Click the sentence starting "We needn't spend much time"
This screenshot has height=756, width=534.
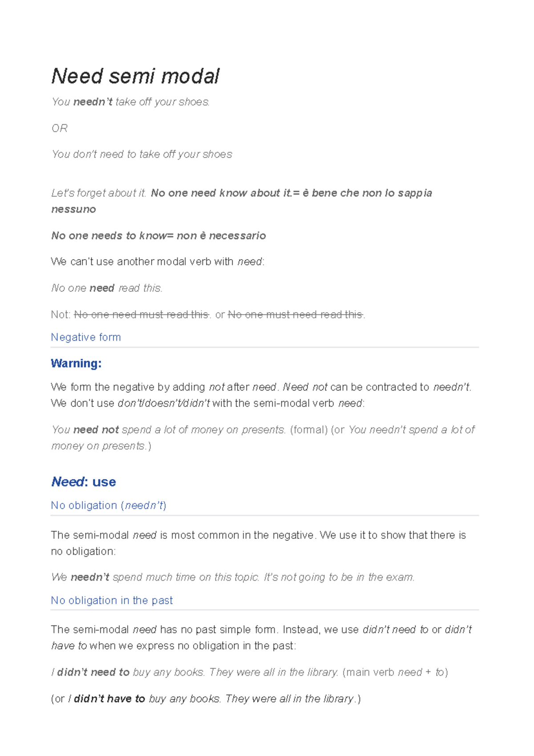[x=233, y=577]
